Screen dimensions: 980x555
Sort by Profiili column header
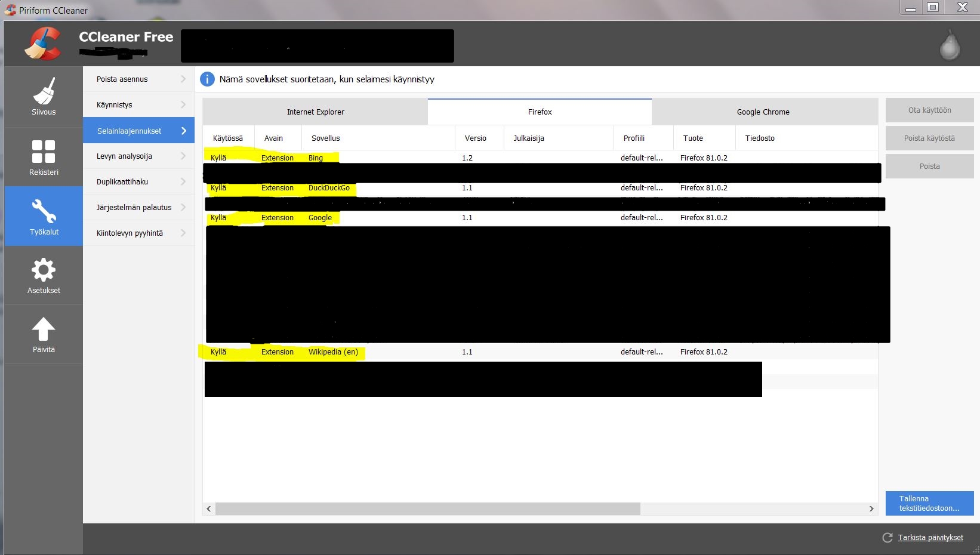[x=643, y=138]
